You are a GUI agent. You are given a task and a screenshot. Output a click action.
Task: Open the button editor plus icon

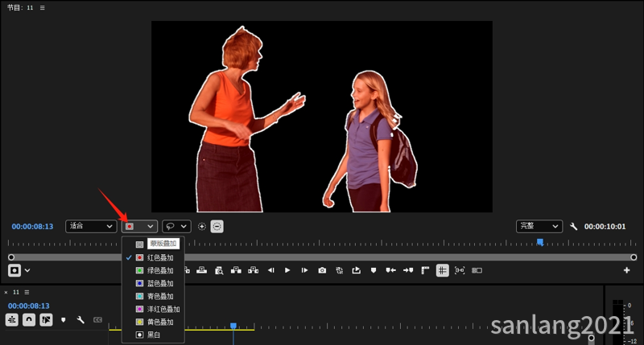[x=627, y=270]
